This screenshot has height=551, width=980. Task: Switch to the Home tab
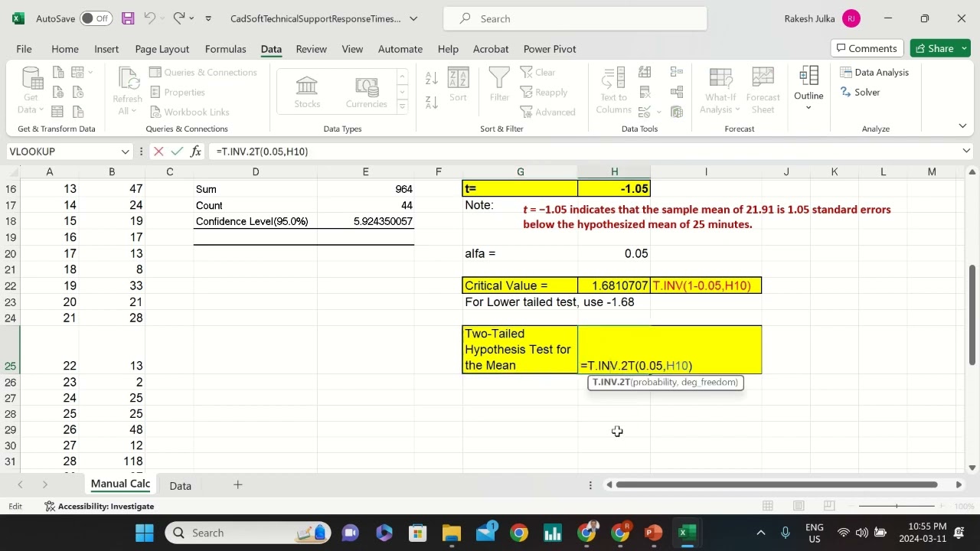65,49
